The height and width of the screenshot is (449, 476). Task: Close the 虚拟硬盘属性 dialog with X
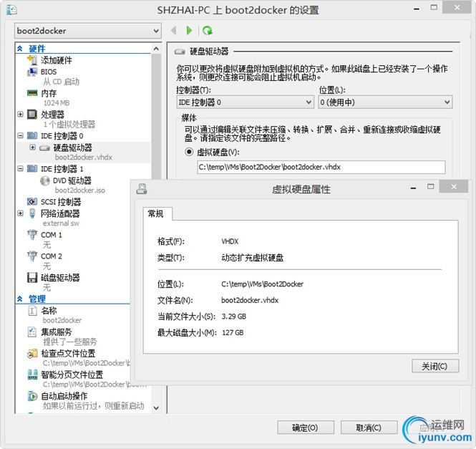[x=454, y=186]
